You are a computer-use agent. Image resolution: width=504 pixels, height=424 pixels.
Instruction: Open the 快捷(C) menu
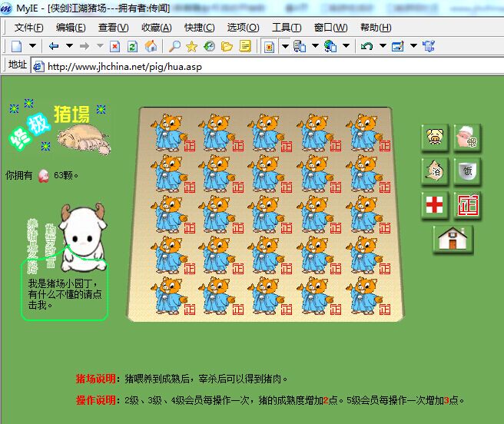[200, 28]
